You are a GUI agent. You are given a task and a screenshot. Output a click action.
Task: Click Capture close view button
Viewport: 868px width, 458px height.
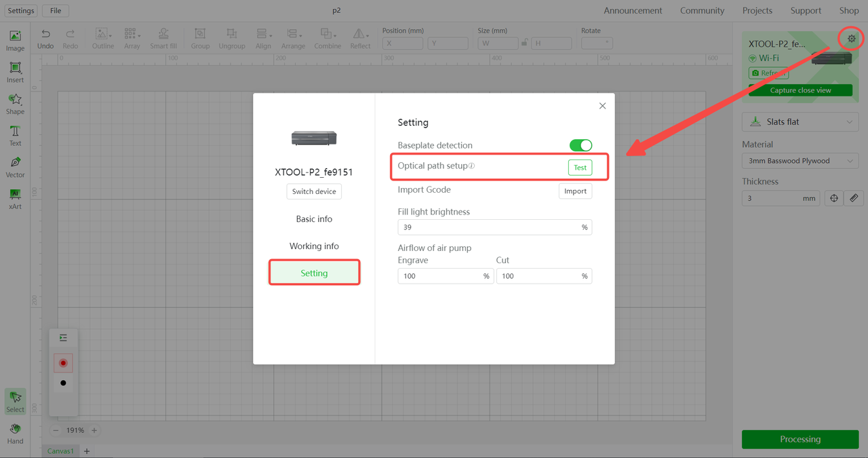[800, 90]
